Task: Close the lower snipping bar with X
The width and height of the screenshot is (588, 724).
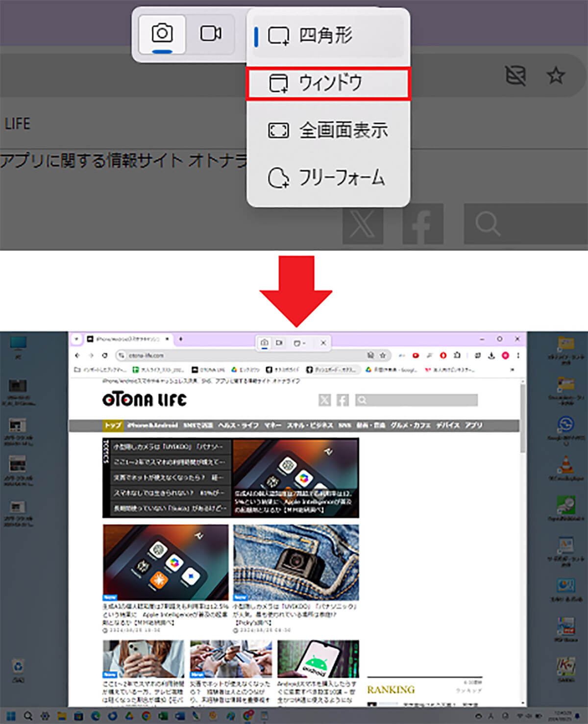Action: pyautogui.click(x=323, y=343)
